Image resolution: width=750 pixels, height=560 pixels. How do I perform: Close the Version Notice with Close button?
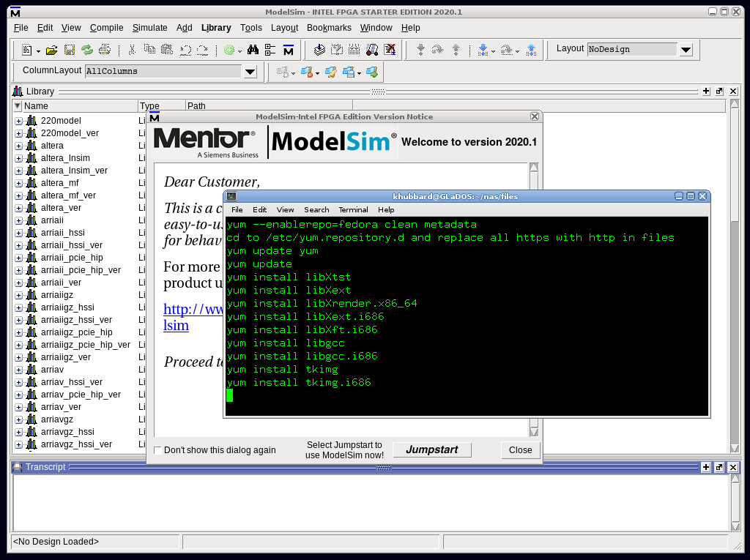coord(521,450)
